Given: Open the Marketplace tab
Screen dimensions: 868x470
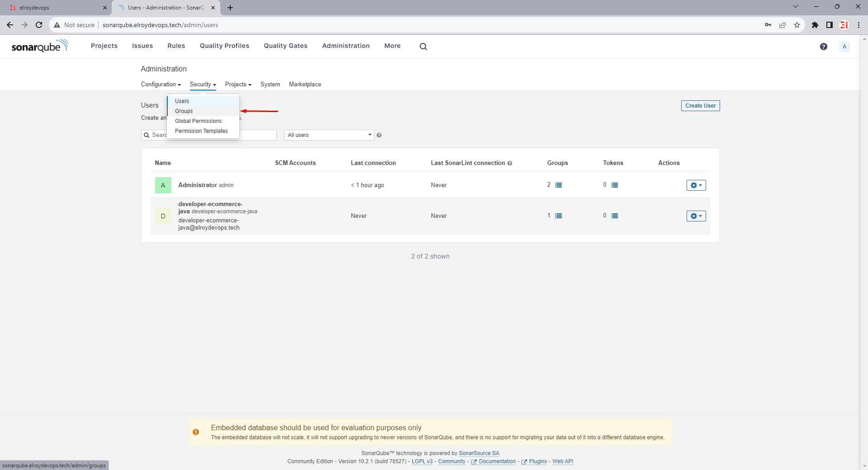Looking at the screenshot, I should click(x=305, y=85).
